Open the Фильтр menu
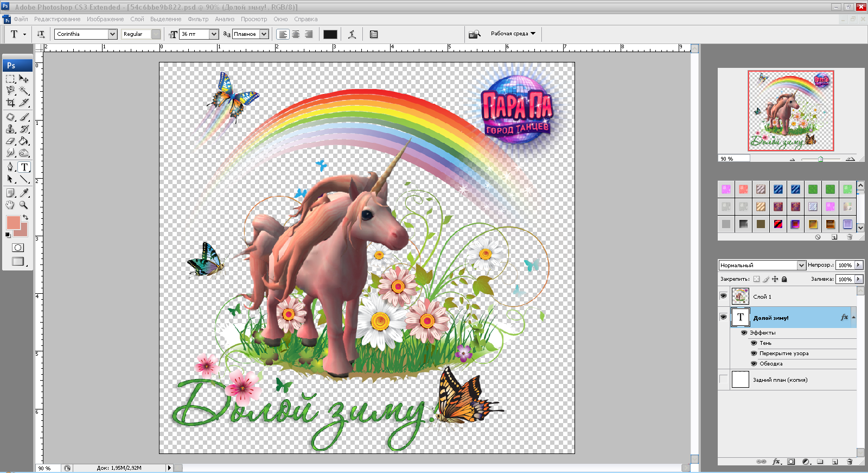 [198, 19]
